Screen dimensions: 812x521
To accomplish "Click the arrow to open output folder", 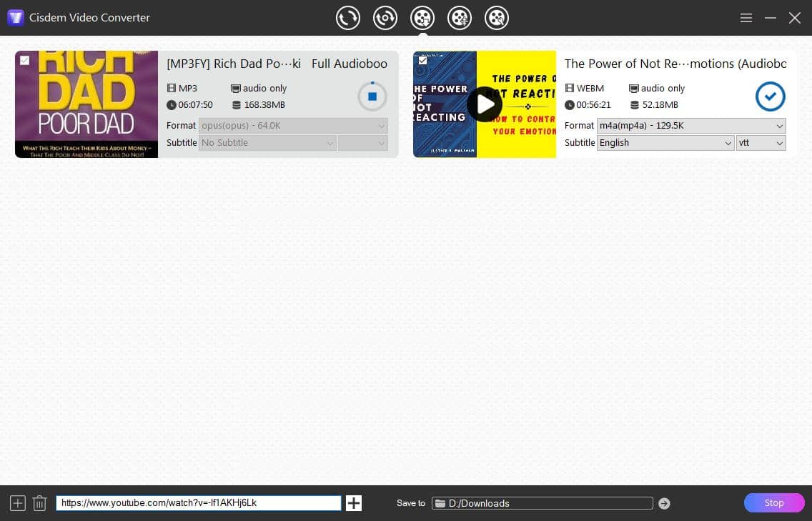I will tap(663, 503).
